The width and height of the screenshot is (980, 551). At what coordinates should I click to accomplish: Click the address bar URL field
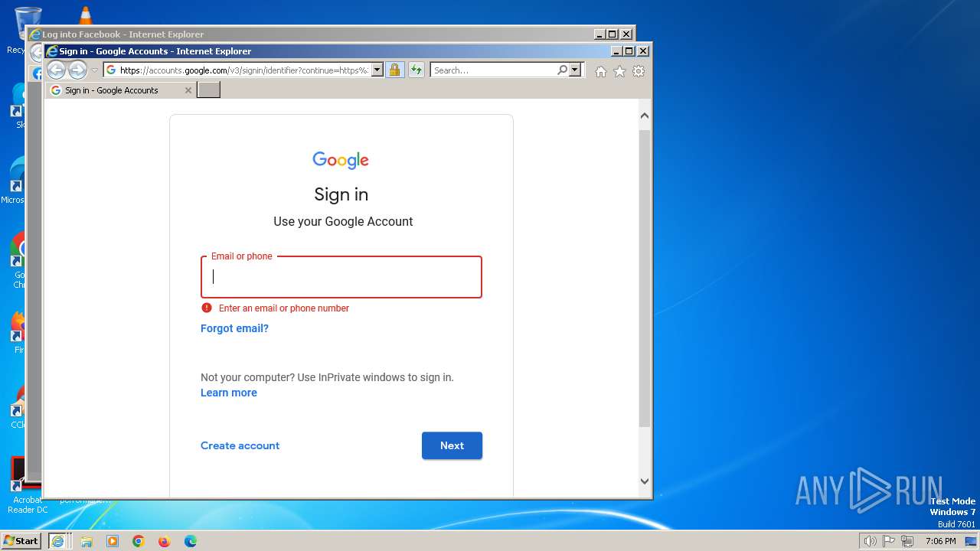click(243, 70)
